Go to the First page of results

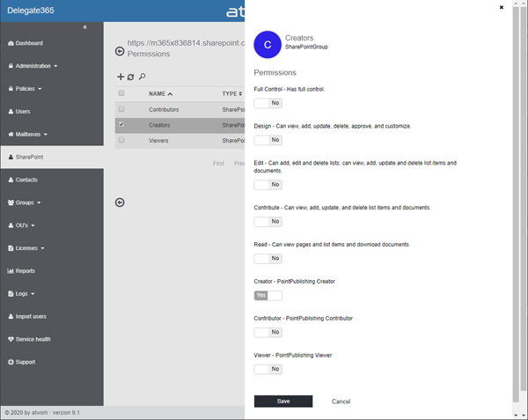click(218, 164)
